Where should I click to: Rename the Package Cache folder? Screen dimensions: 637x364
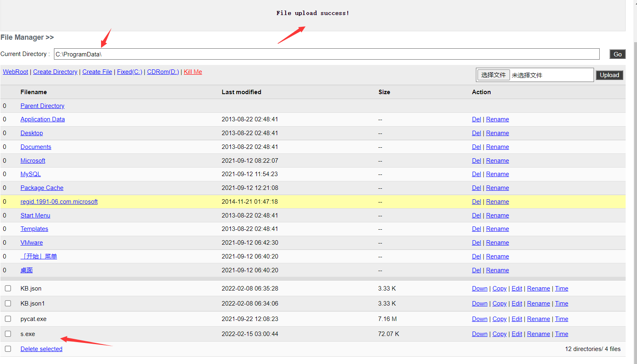497,188
